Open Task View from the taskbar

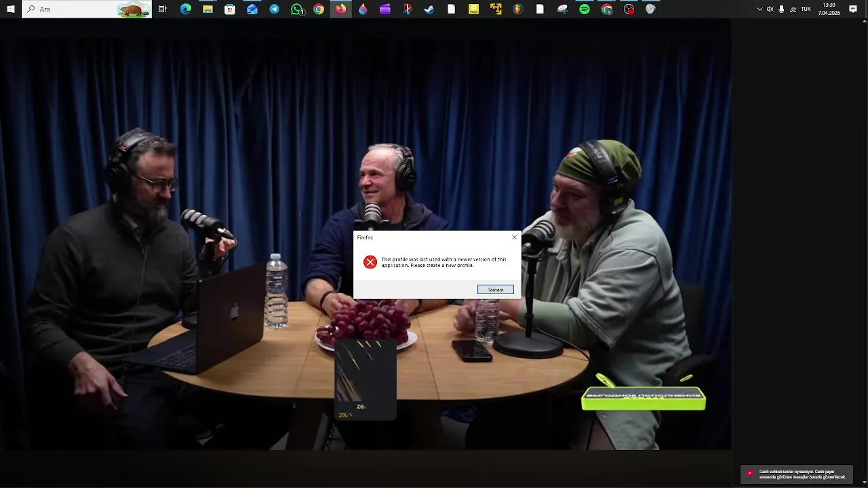click(x=163, y=9)
